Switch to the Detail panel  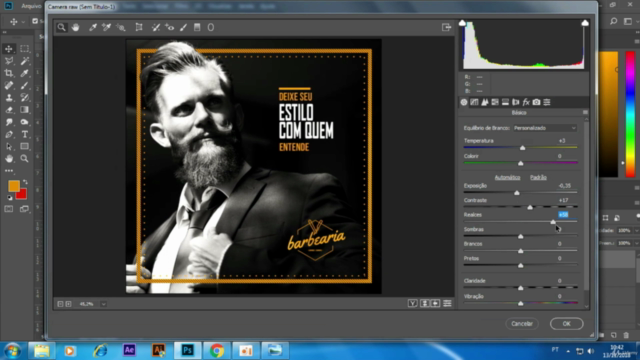[484, 102]
